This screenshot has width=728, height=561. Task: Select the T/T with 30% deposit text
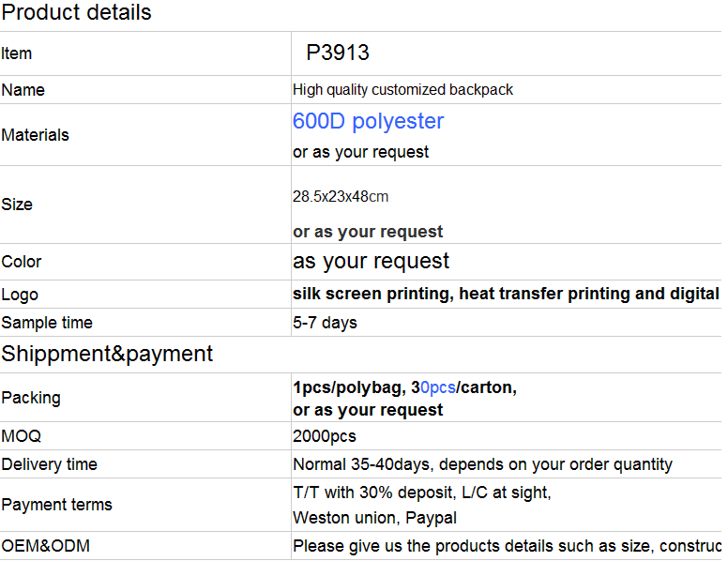pyautogui.click(x=422, y=493)
